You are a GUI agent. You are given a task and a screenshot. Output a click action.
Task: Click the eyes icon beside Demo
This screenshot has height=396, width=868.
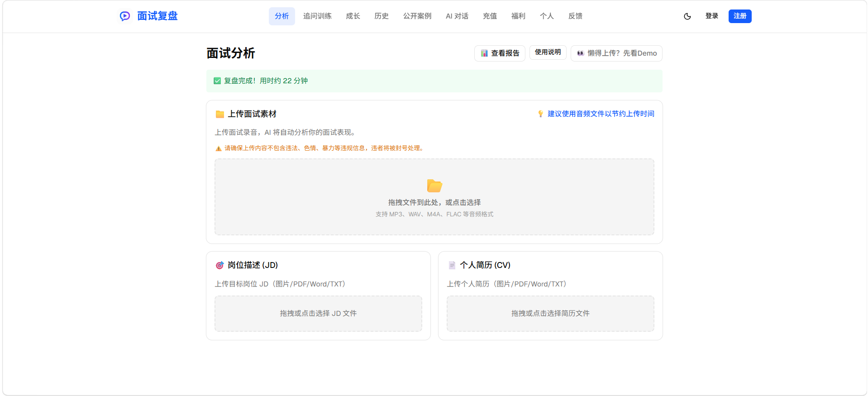(x=581, y=53)
